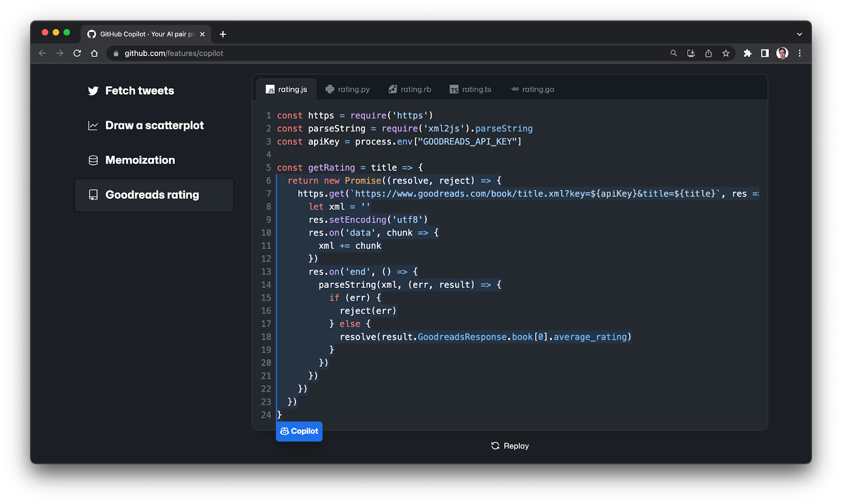Select the GitHub Copilot browser tab
Image resolution: width=842 pixels, height=504 pixels.
(x=146, y=34)
